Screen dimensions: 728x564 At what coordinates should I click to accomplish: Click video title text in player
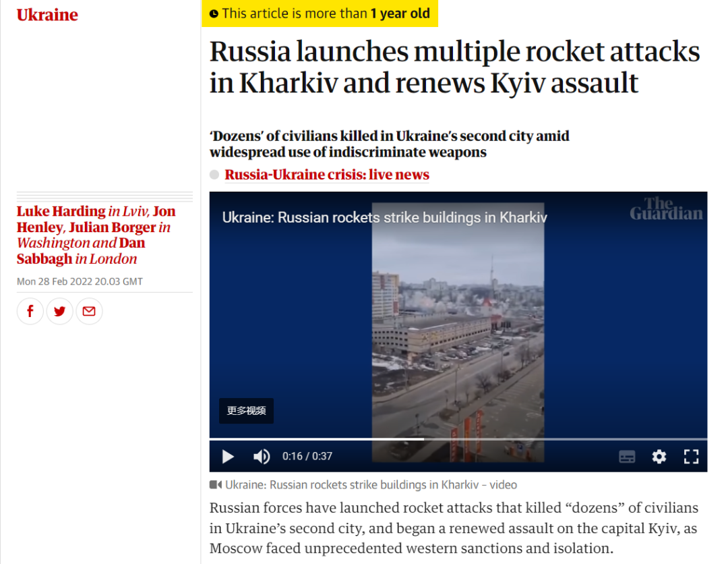click(384, 217)
